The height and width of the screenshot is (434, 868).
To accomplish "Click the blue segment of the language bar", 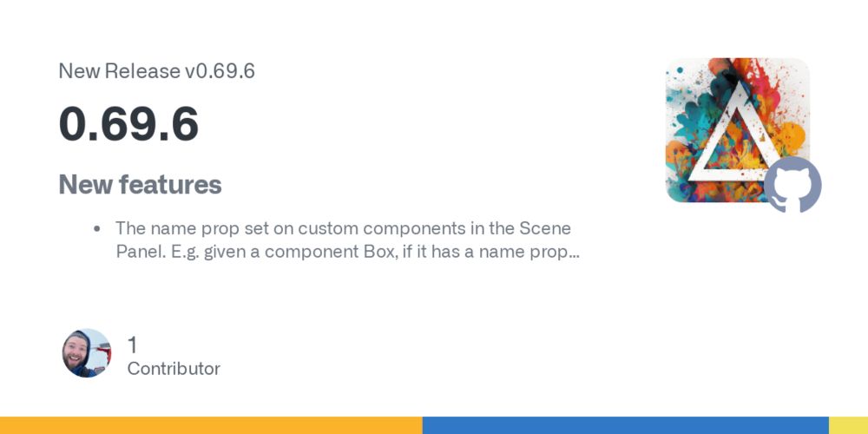I will tap(626, 425).
